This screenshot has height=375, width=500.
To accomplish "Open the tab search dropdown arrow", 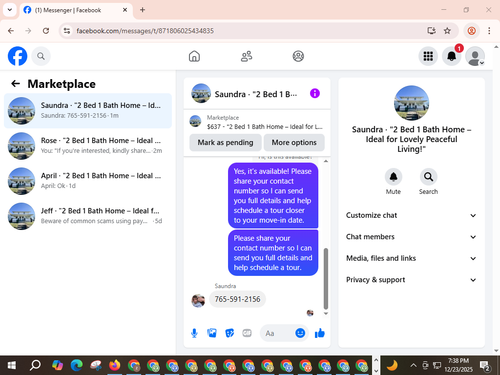I will (10, 10).
